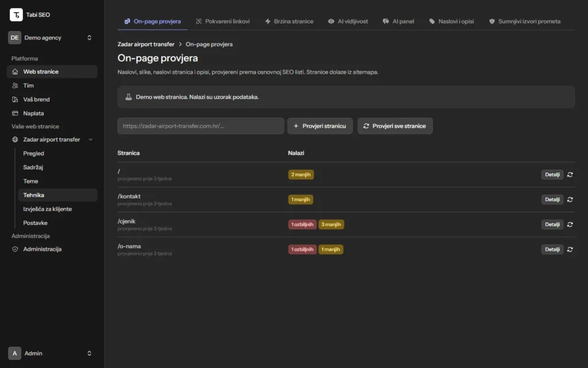588x368 pixels.
Task: Click the /o-nama page path
Action: [x=129, y=246]
